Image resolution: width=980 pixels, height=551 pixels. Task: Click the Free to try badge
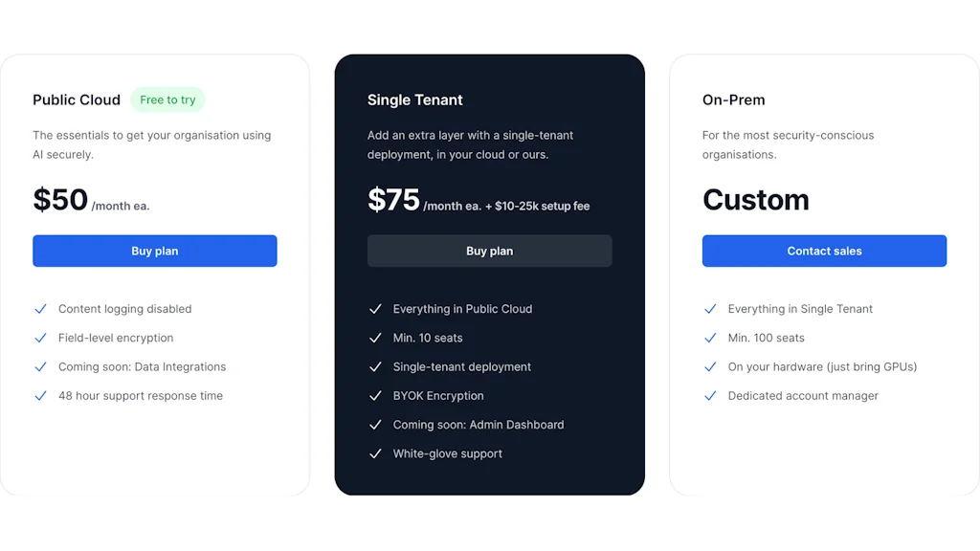[x=167, y=99]
